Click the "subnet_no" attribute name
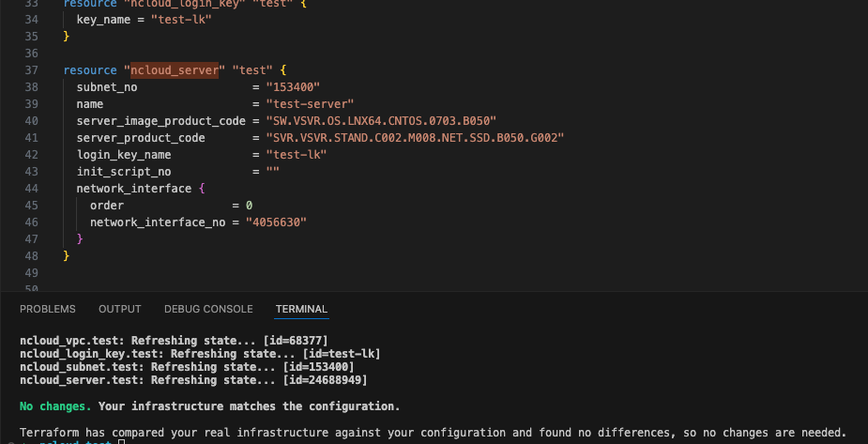The width and height of the screenshot is (868, 444). (x=107, y=87)
